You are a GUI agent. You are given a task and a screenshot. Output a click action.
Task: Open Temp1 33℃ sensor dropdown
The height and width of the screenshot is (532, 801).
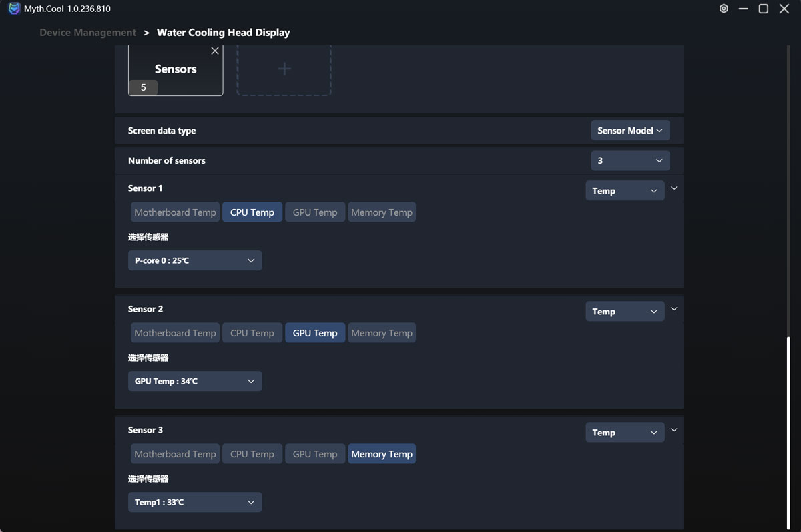[x=195, y=502]
